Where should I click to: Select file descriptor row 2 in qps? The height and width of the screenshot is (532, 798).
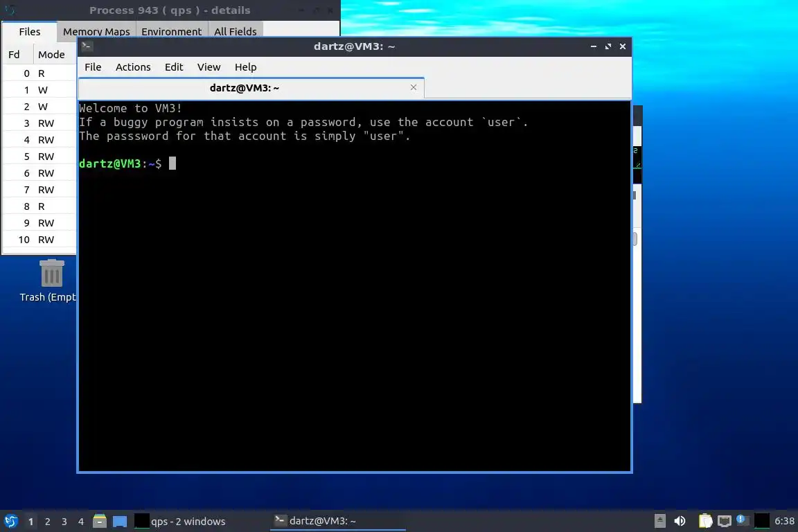pos(39,107)
